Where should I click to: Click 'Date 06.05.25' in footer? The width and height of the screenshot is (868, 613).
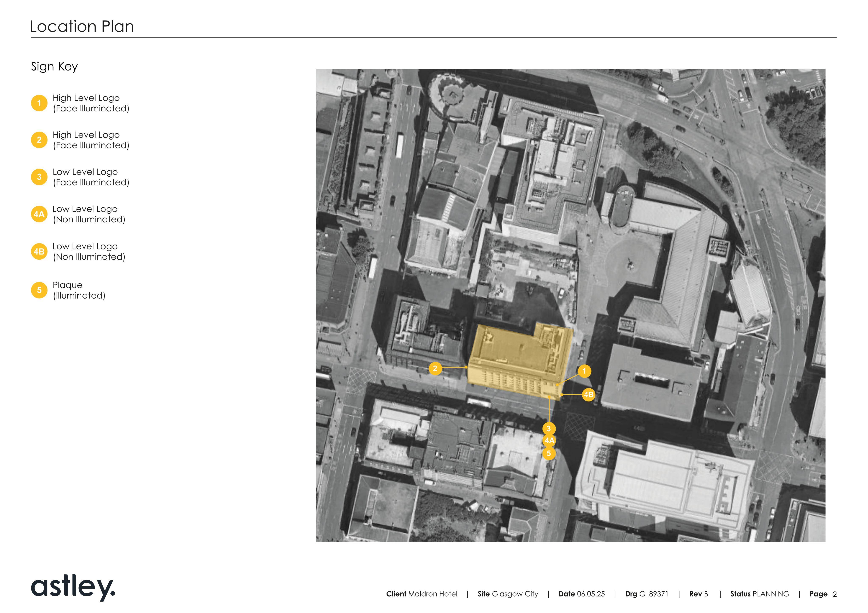click(581, 594)
